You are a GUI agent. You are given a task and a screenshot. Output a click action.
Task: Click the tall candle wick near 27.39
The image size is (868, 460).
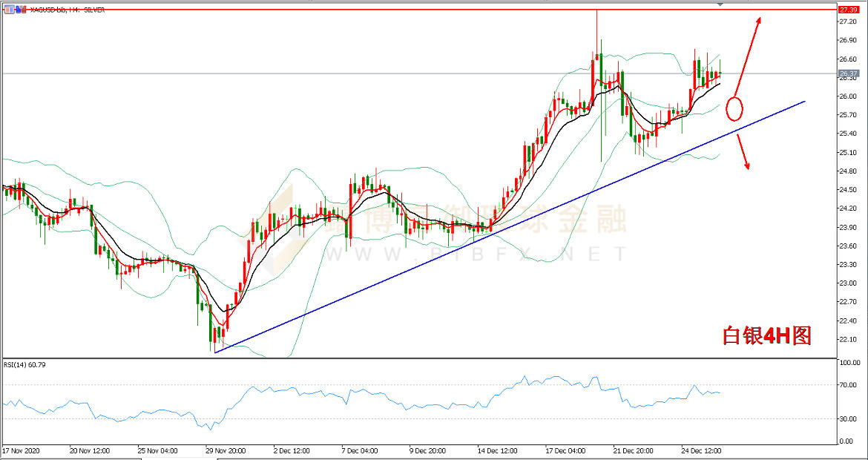[x=596, y=33]
